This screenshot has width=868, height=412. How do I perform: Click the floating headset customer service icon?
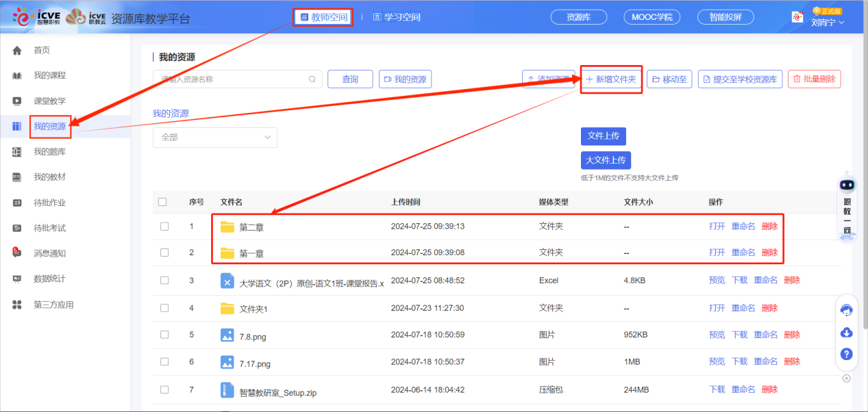coord(847,310)
